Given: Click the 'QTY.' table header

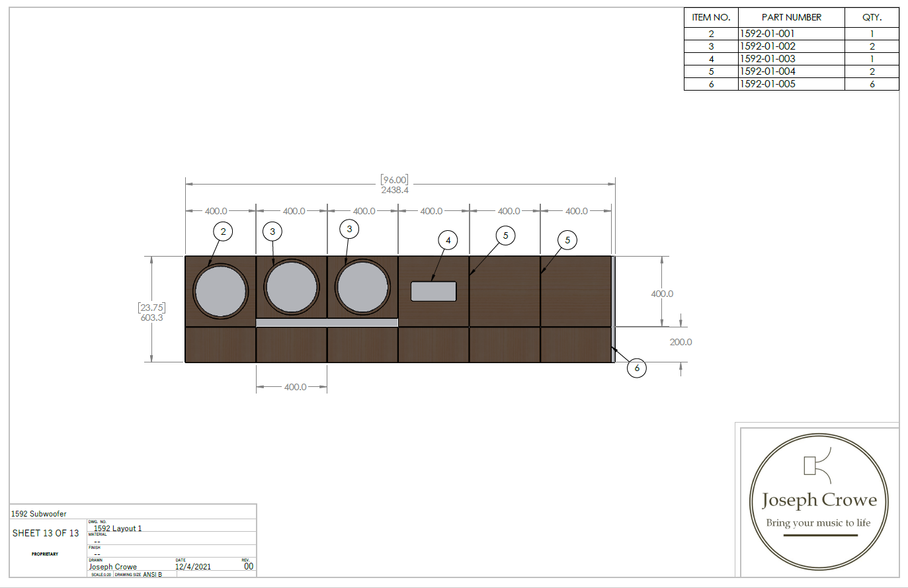Looking at the screenshot, I should (x=872, y=17).
